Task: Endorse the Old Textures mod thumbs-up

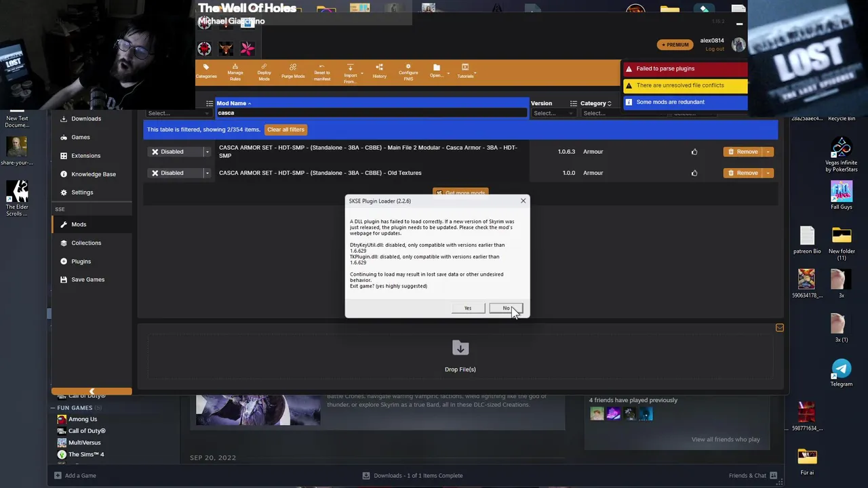Action: point(694,173)
